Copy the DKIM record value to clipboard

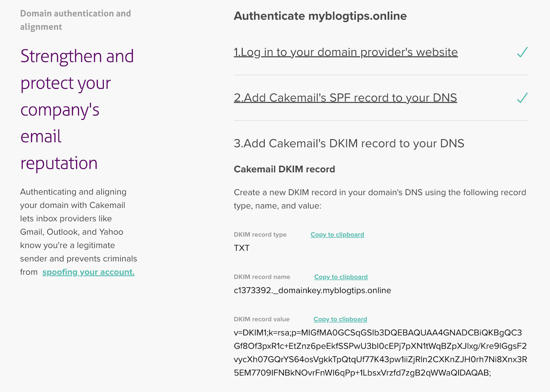(x=340, y=319)
